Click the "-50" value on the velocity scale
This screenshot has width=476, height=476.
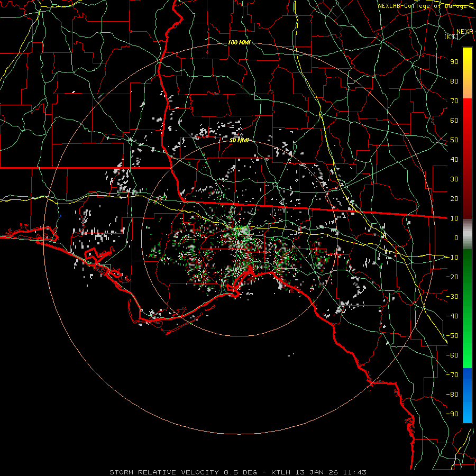[452, 335]
